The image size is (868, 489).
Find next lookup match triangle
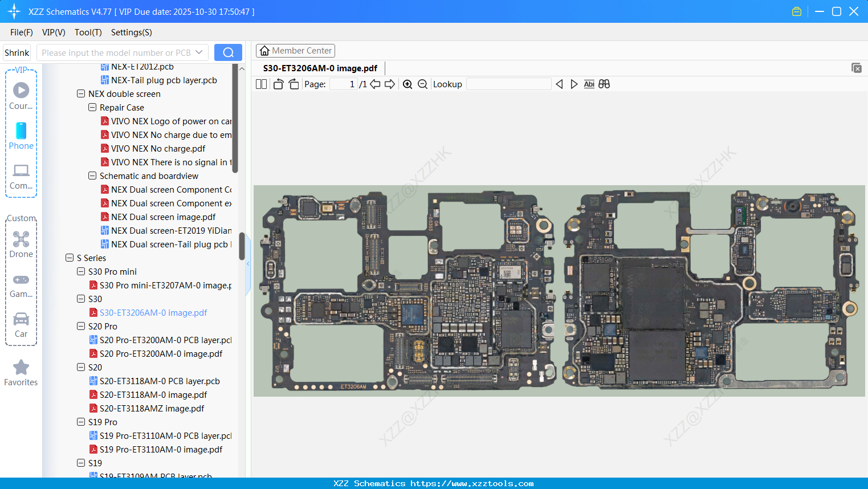[574, 84]
